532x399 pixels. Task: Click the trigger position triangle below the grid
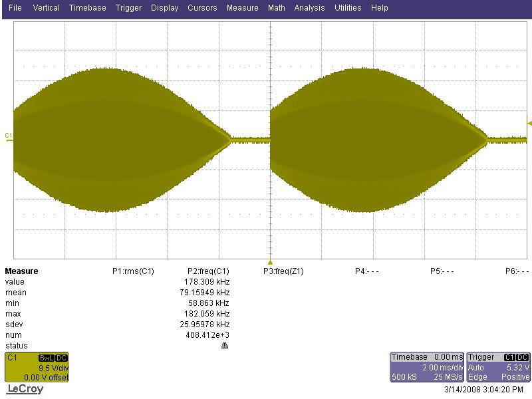[270, 263]
